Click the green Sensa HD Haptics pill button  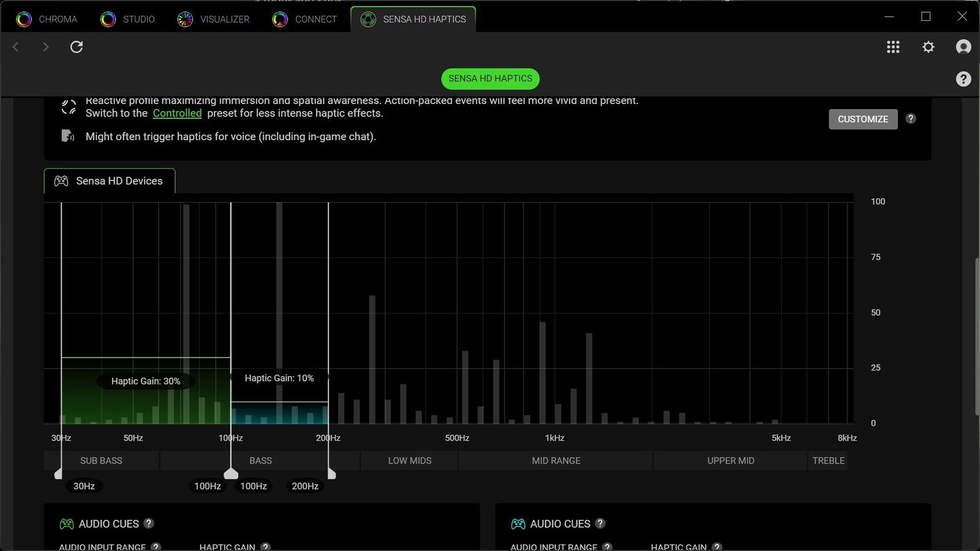click(490, 79)
